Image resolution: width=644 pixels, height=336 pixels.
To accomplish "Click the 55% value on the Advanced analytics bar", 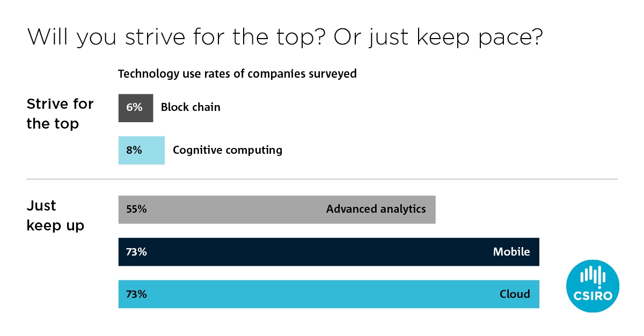I will pyautogui.click(x=136, y=209).
